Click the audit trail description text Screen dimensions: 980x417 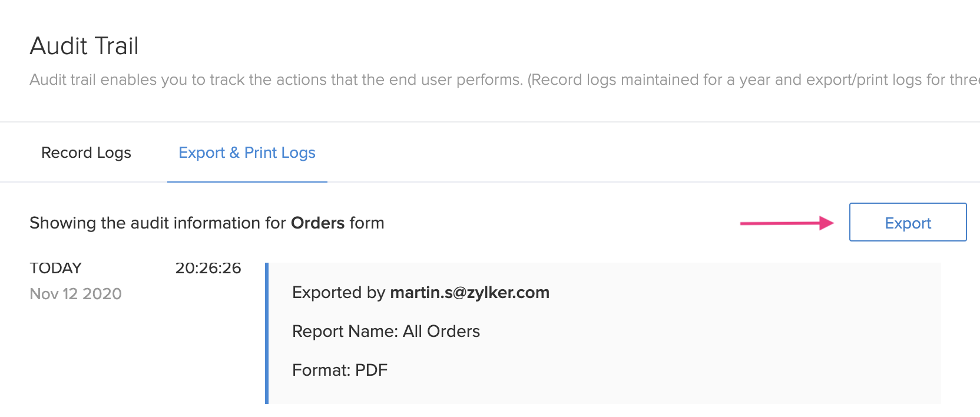coord(276,80)
